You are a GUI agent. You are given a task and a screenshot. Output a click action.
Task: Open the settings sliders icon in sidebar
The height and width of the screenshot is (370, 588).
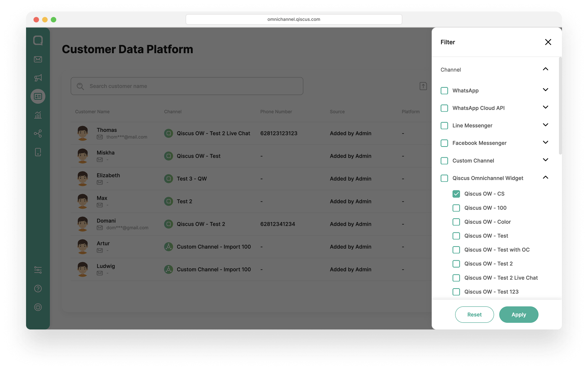[38, 270]
